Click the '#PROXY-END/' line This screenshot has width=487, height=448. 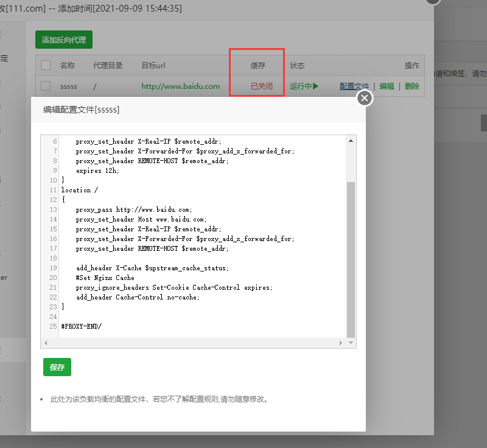[82, 326]
